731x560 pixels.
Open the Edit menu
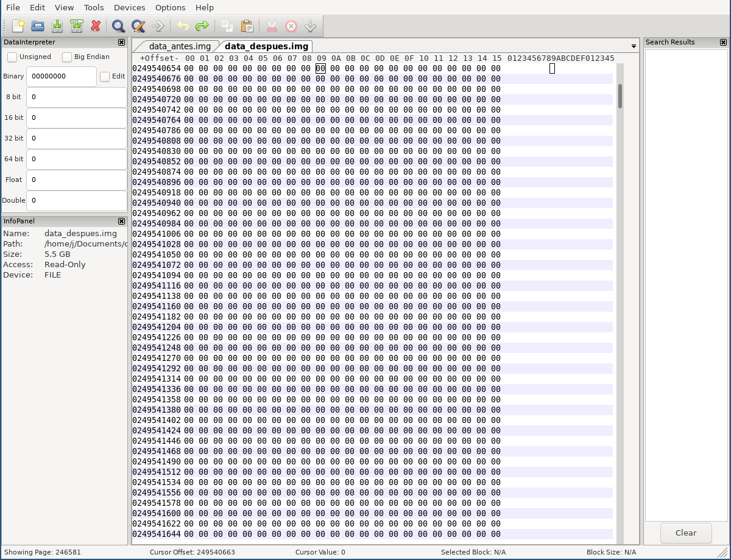point(37,7)
